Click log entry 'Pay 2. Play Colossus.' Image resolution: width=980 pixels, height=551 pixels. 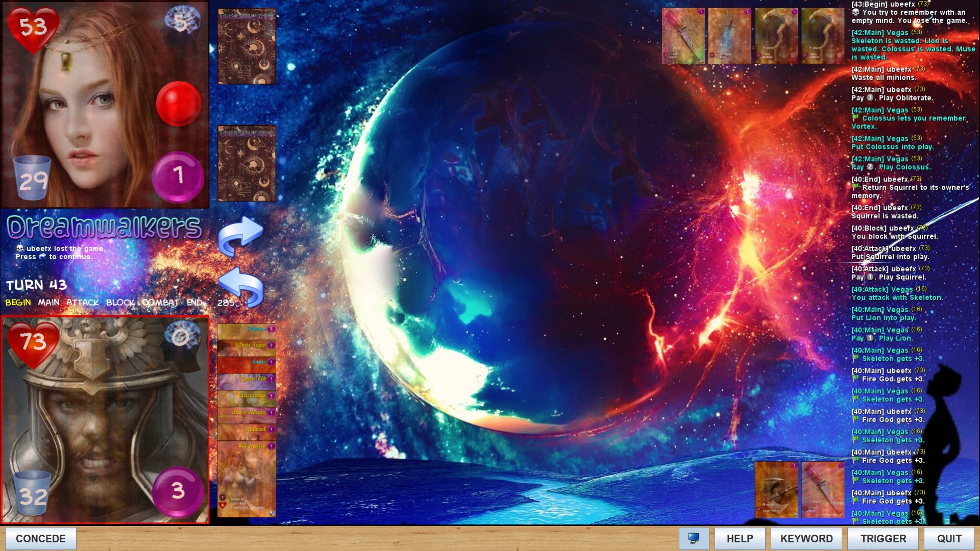[x=891, y=167]
